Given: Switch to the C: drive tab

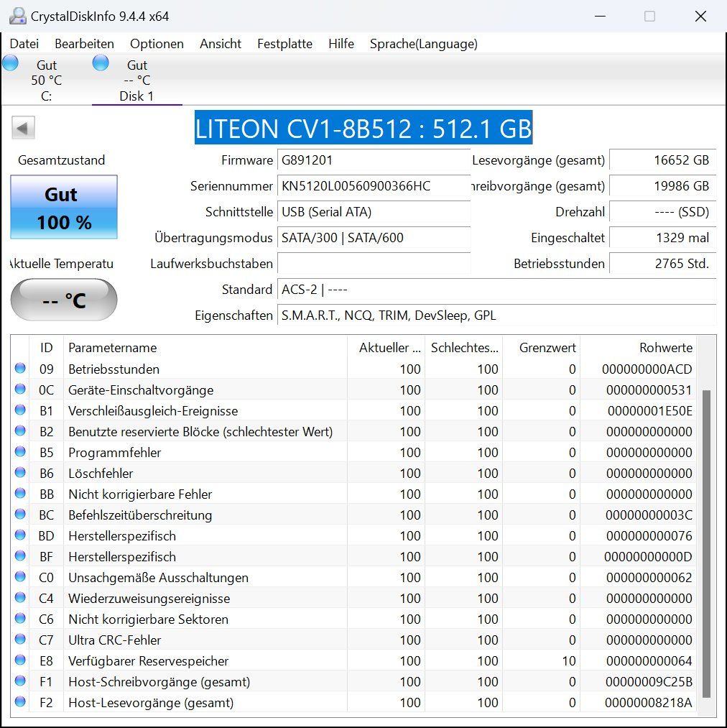Looking at the screenshot, I should (47, 80).
